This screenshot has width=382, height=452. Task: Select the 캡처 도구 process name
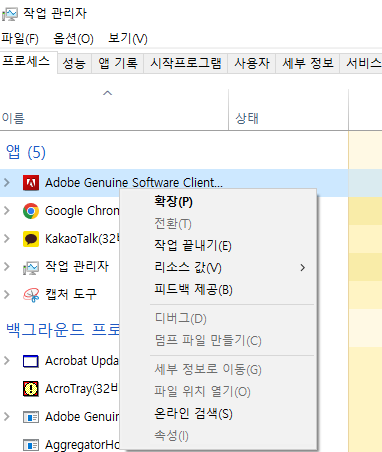(x=71, y=294)
